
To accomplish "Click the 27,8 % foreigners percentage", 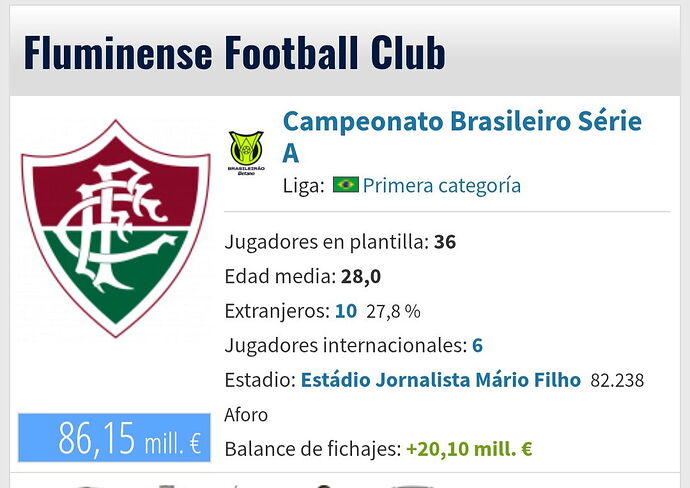I will point(393,312).
